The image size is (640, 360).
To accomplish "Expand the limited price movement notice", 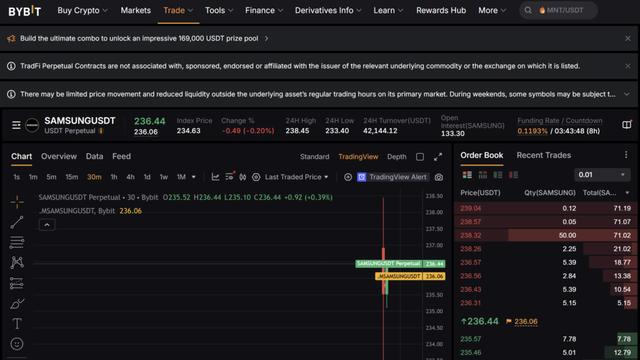I will tap(627, 94).
